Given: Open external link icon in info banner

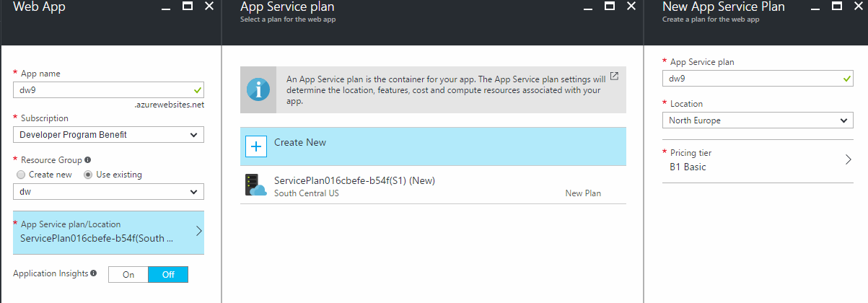Looking at the screenshot, I should (614, 76).
